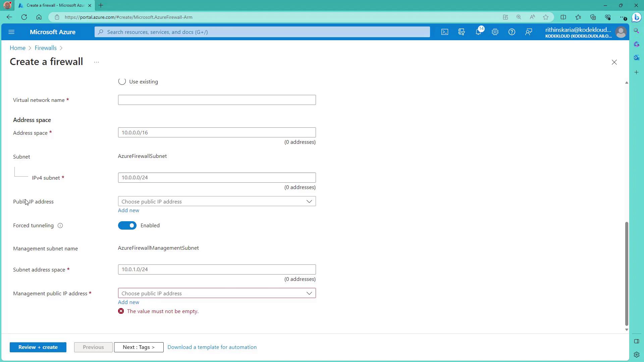Click Forced tunneling info icon
Screen dimensions: 644x362
click(x=60, y=226)
